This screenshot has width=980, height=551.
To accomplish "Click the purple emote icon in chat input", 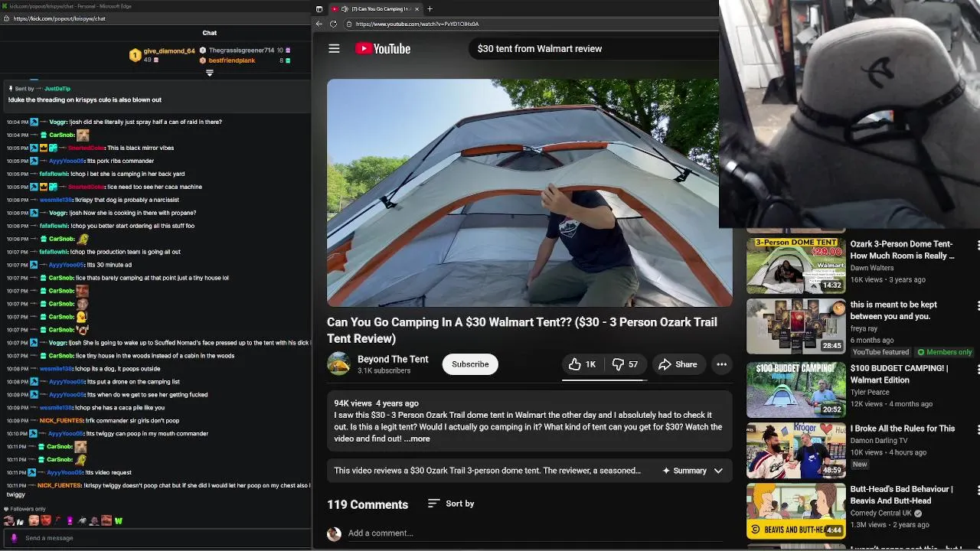I will (x=13, y=537).
